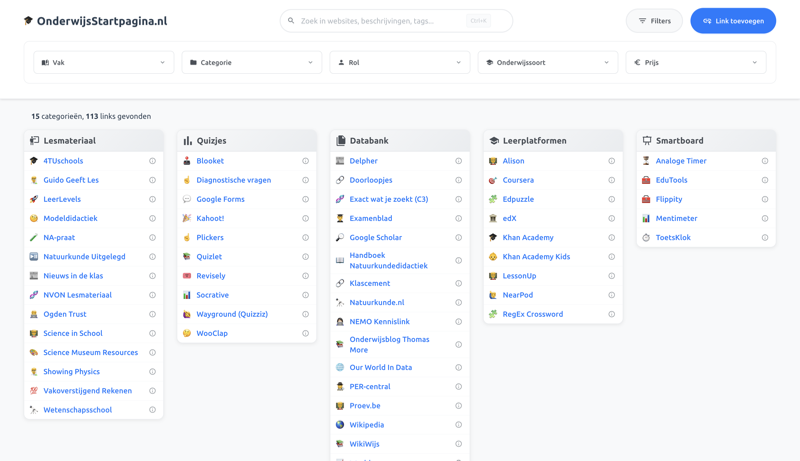Expand the Onderwijssoort dropdown
Screen dimensions: 800x461
tap(547, 63)
